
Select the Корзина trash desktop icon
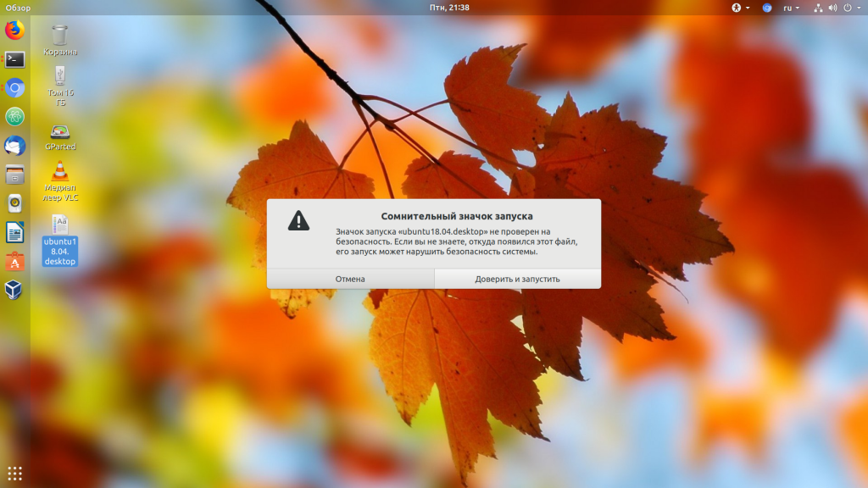pos(60,41)
